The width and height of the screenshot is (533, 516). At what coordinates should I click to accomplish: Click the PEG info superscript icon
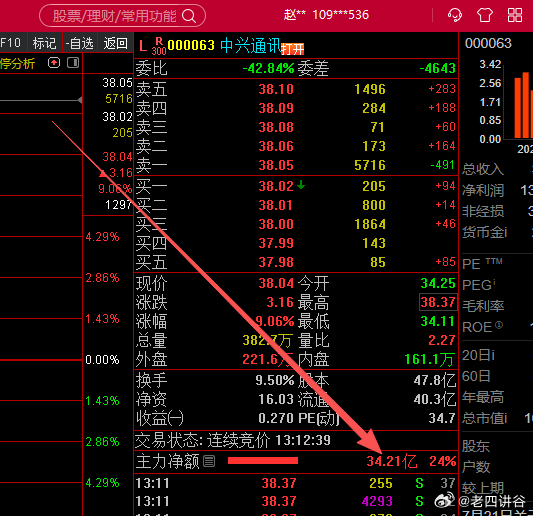coord(494,281)
